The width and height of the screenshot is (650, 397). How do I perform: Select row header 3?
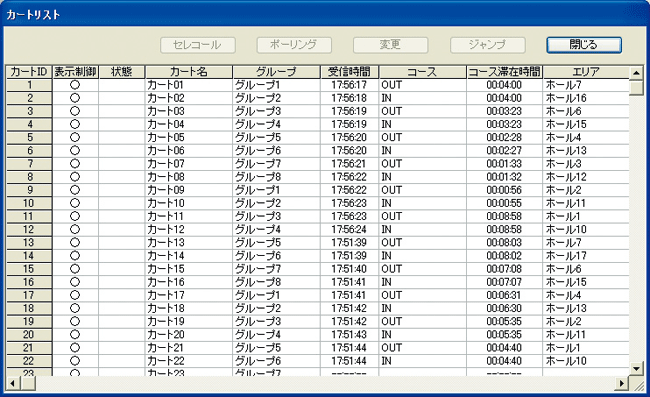coord(29,111)
